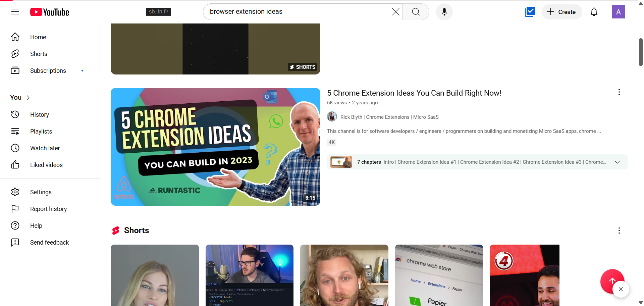Open the Short showing popup.html code
Image resolution: width=644 pixels, height=306 pixels.
tap(250, 275)
